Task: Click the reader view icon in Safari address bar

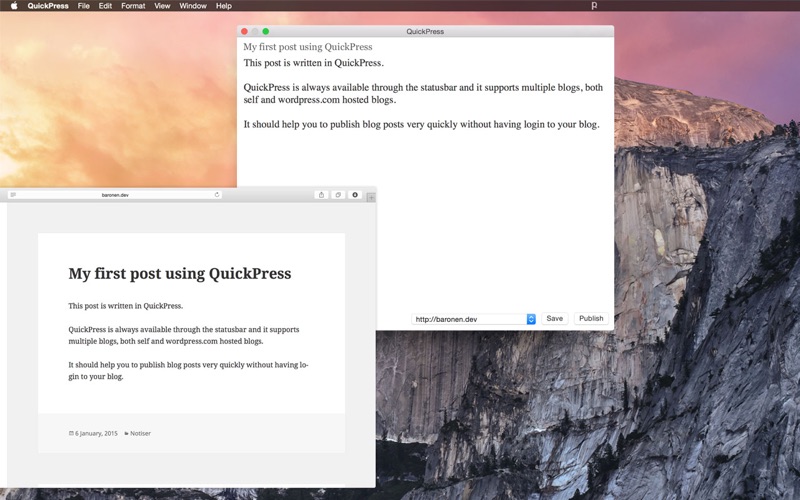Action: [x=13, y=195]
